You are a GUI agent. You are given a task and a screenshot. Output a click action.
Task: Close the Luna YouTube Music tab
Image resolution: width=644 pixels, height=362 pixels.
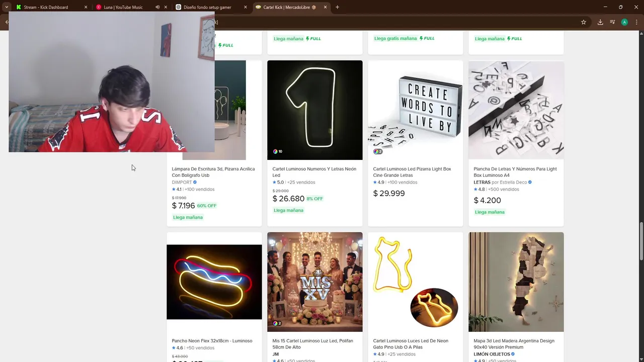pyautogui.click(x=166, y=7)
